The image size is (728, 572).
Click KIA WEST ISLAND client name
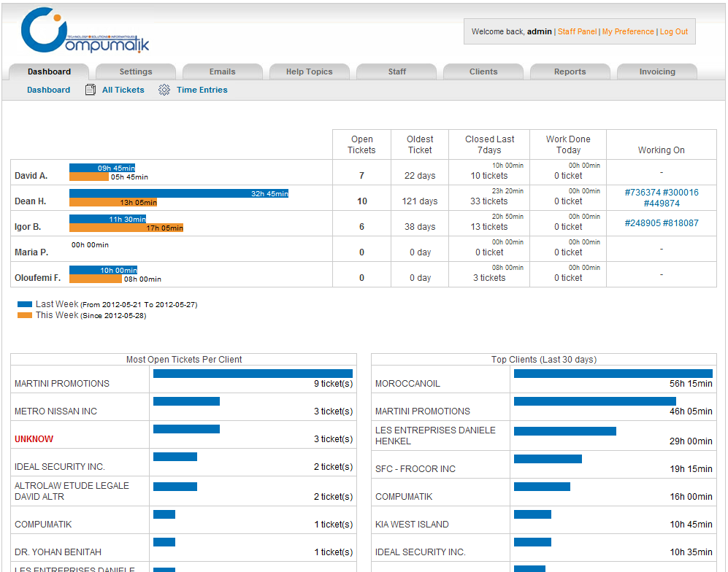(412, 525)
